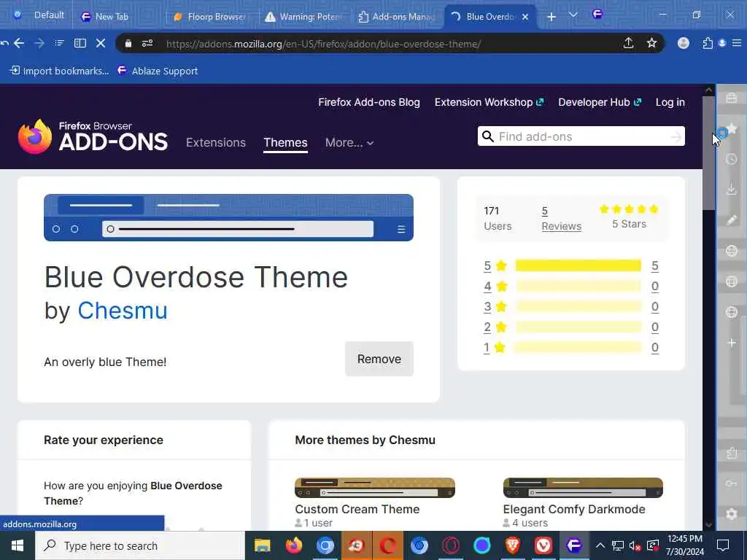Open Ablaze Support bookmark

tap(158, 71)
